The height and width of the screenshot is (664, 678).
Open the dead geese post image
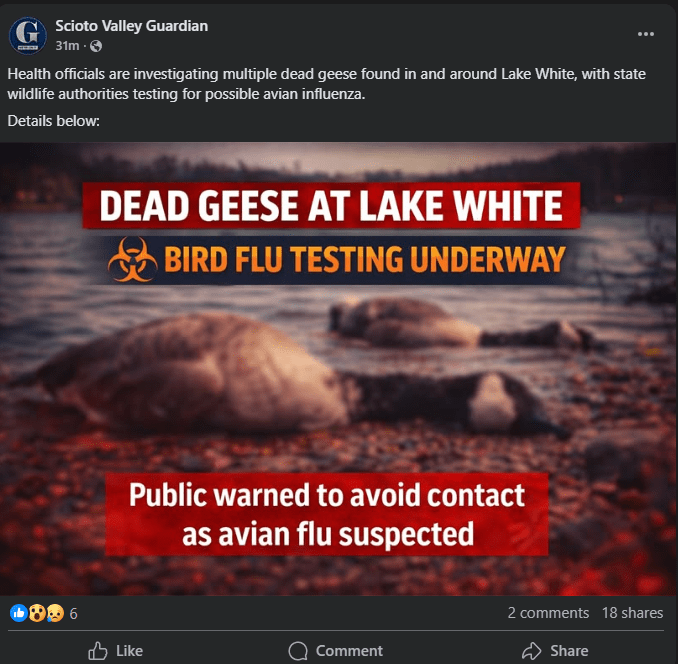[x=339, y=369]
